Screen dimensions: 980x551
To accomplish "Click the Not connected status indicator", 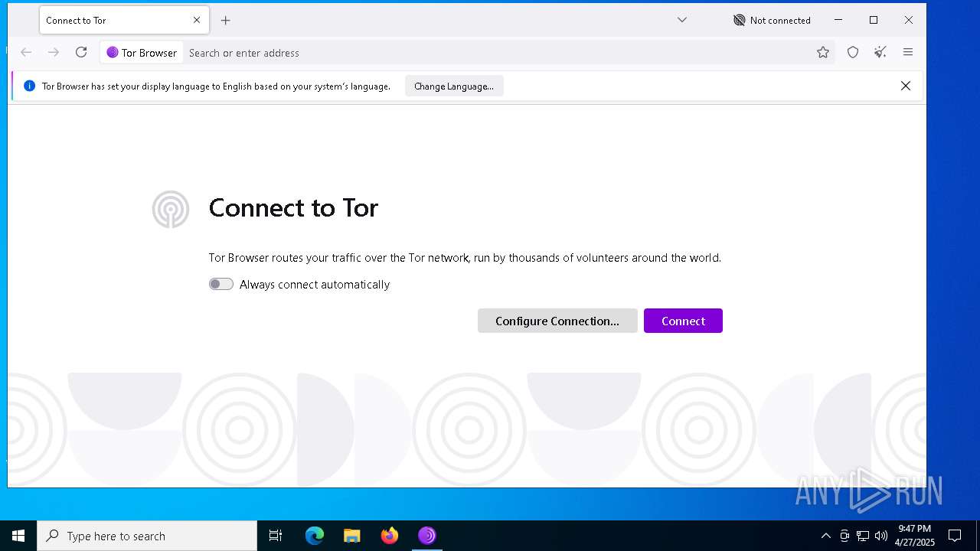I will click(x=772, y=21).
